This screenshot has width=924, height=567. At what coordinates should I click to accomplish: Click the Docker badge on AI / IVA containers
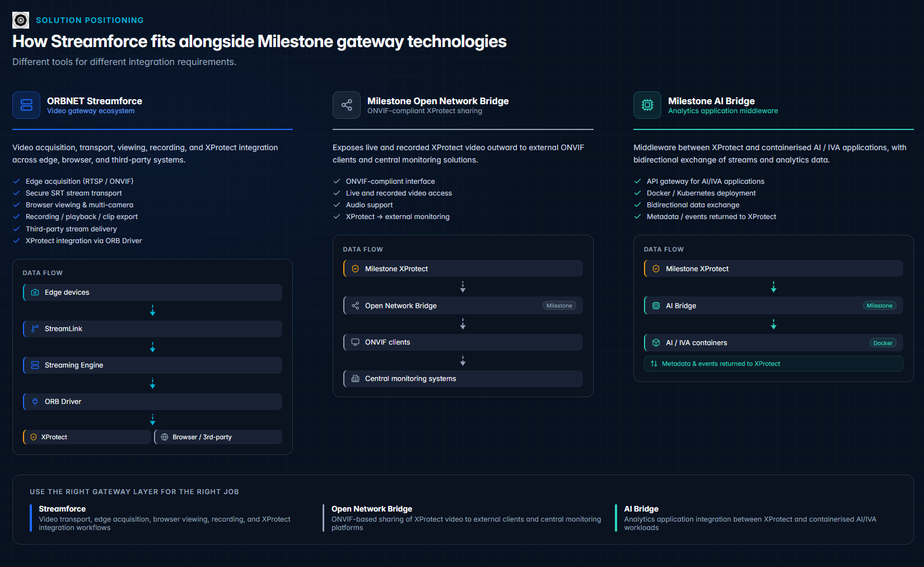point(883,343)
